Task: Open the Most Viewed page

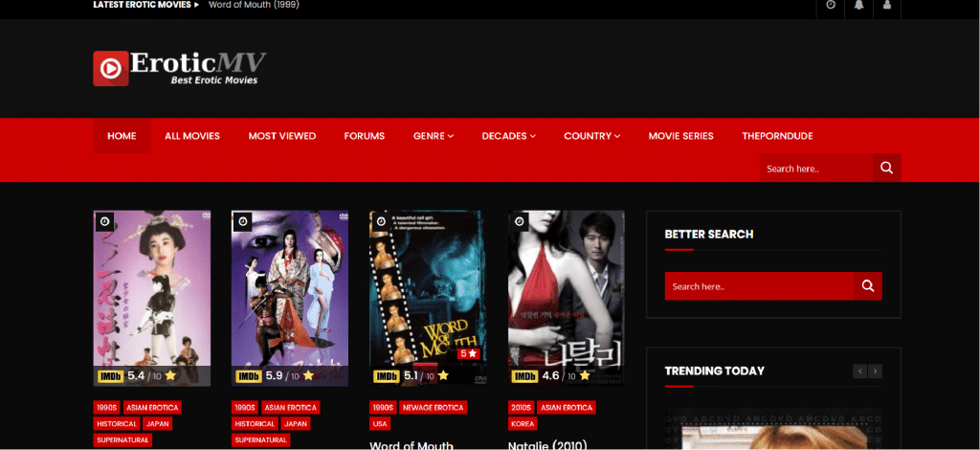Action: 282,136
